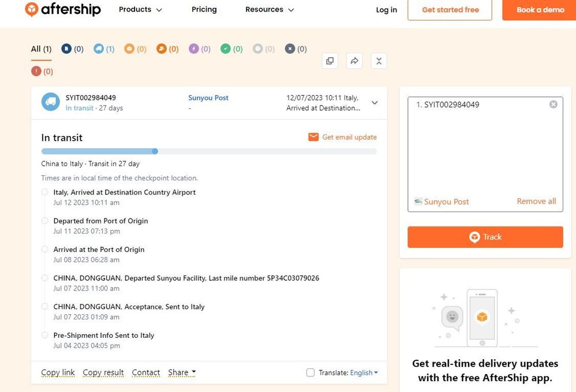Open the Share dropdown at bottom
The width and height of the screenshot is (576, 392).
click(x=182, y=372)
